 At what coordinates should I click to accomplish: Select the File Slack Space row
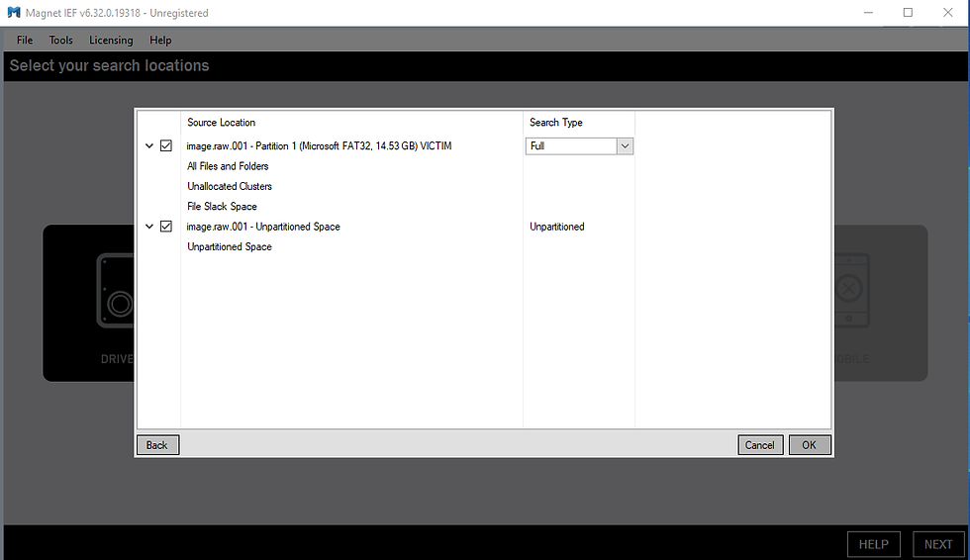click(222, 207)
